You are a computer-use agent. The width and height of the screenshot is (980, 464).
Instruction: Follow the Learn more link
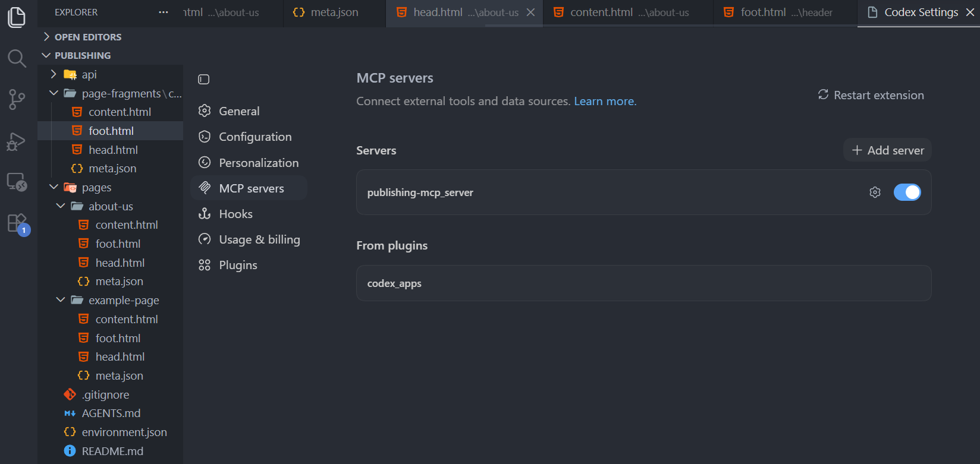click(x=605, y=102)
